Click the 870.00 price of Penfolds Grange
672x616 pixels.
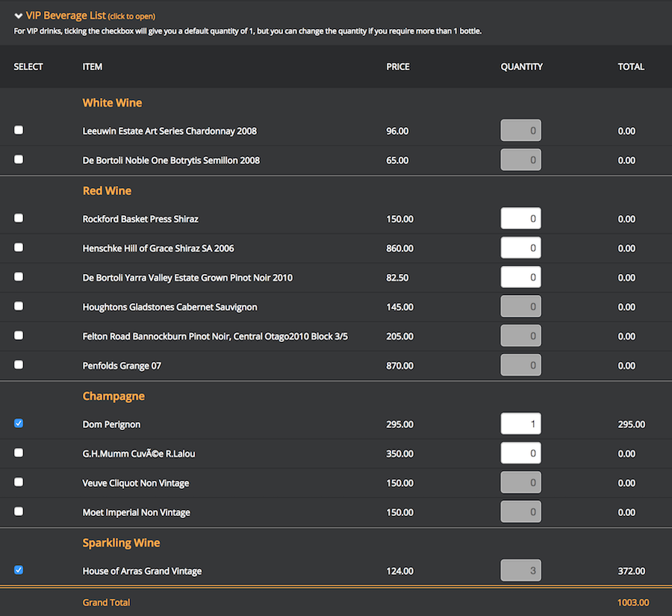tap(400, 366)
